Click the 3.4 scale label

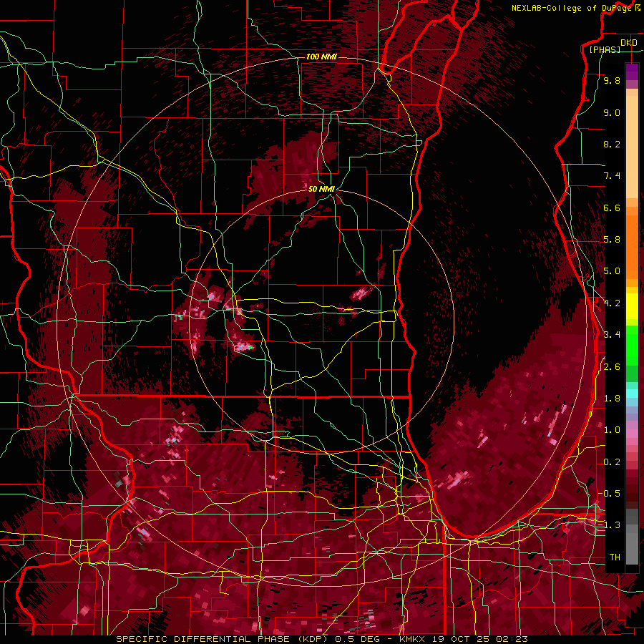[612, 335]
